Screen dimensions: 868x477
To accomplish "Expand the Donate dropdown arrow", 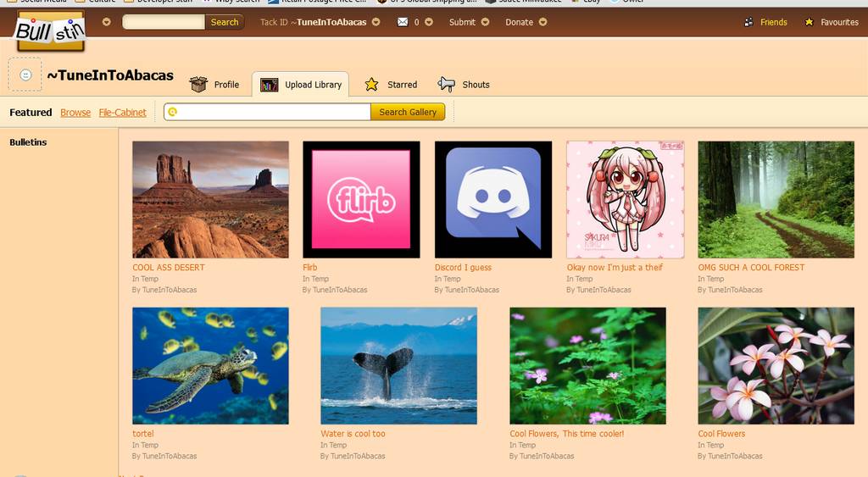I will click(543, 22).
